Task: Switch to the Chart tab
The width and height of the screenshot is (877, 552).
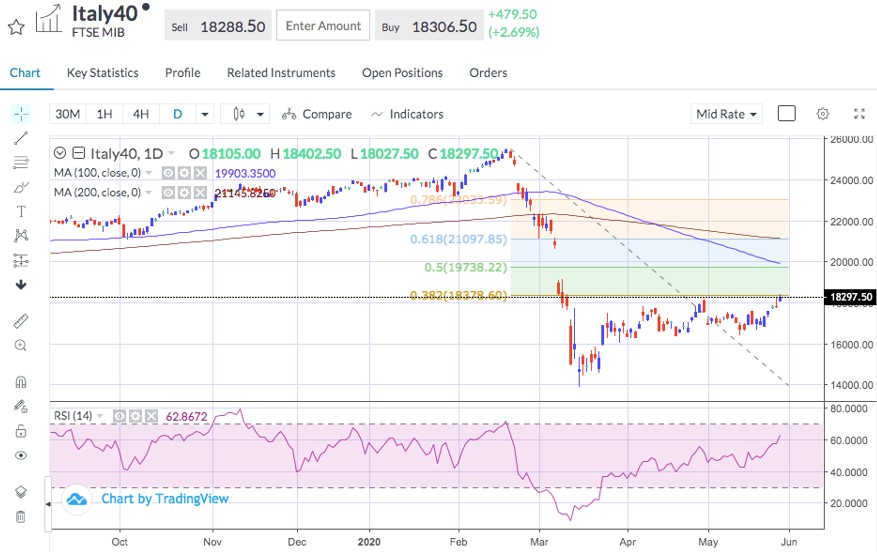Action: [25, 73]
